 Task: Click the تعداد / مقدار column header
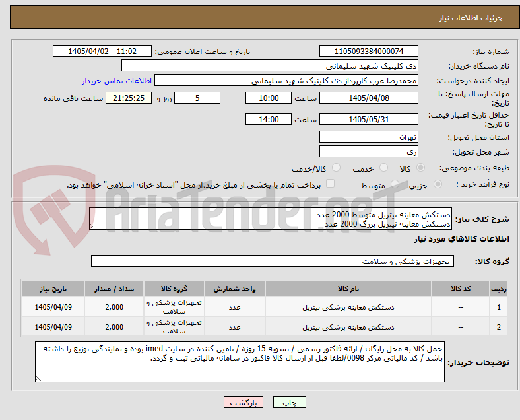[x=114, y=289]
